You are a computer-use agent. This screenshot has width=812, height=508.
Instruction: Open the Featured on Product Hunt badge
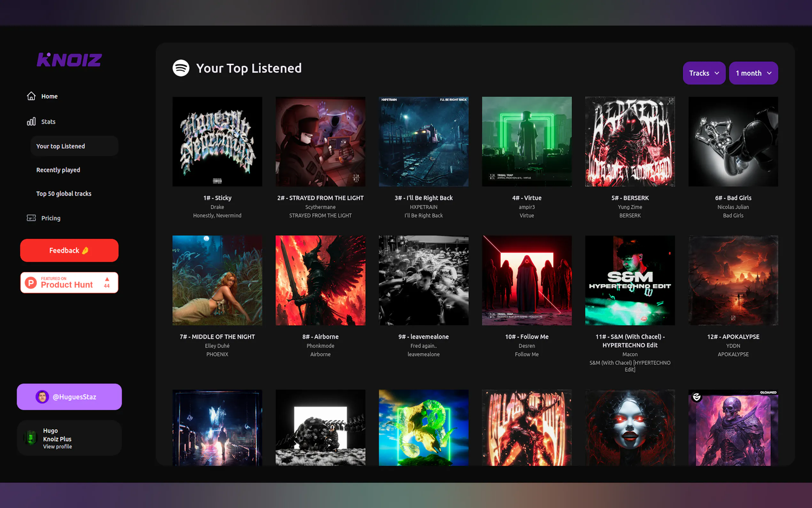[69, 282]
